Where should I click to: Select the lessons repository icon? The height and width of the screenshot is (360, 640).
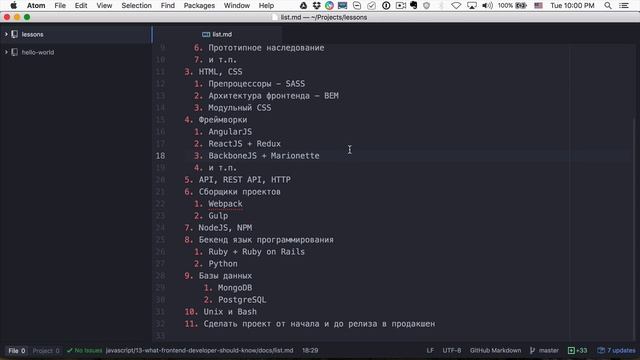(15, 34)
